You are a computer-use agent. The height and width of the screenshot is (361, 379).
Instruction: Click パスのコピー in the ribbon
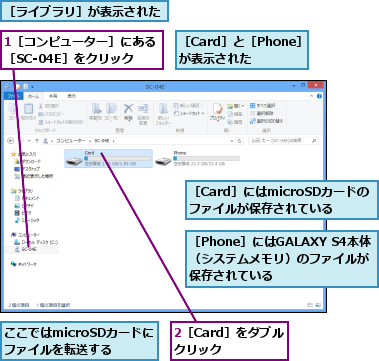click(51, 114)
